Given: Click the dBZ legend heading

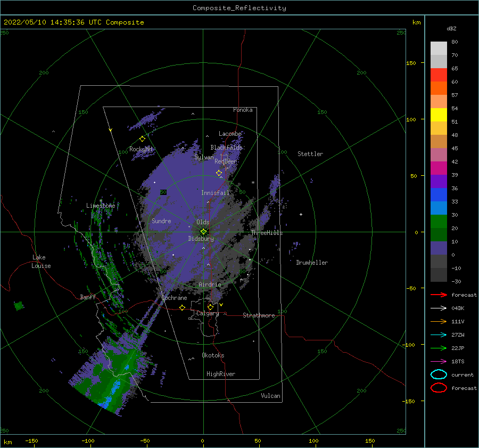Looking at the screenshot, I should (451, 28).
